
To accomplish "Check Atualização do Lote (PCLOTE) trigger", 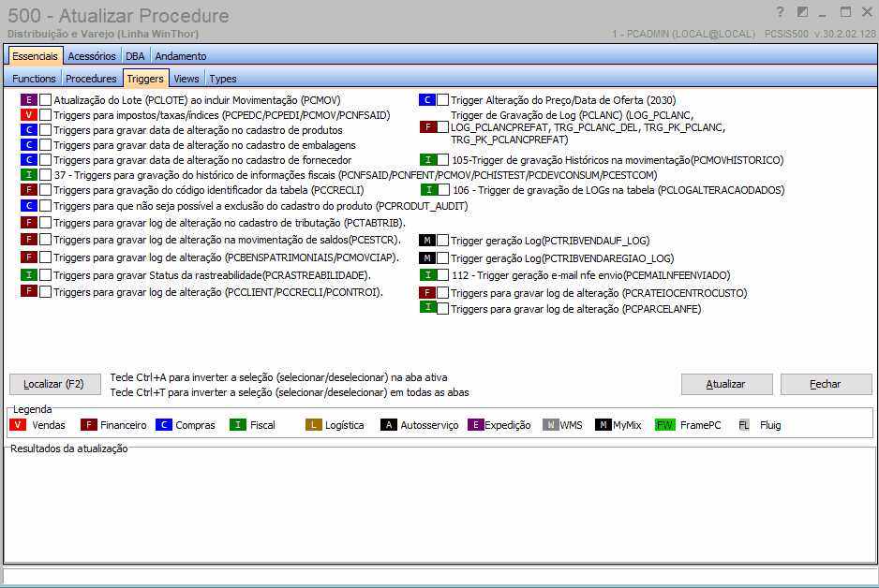I will (x=45, y=99).
